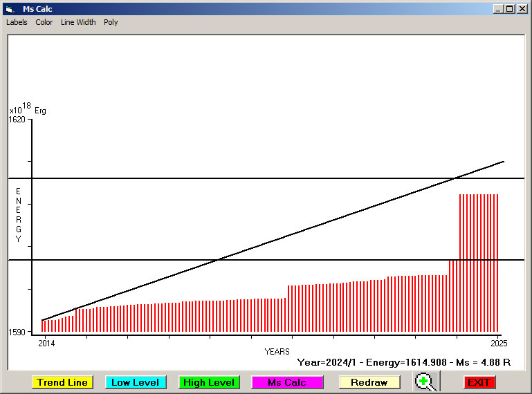This screenshot has width=532, height=394.
Task: Click the tallest red bars near 2025
Action: 479,263
